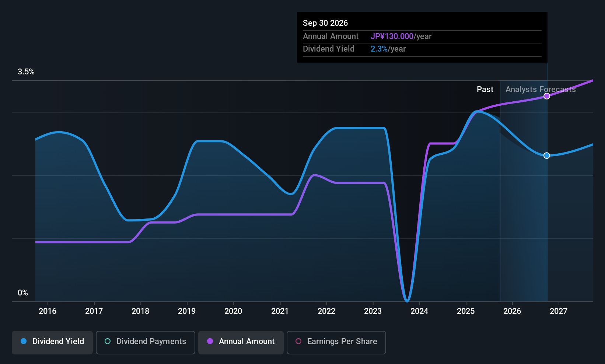Select the 2026 x-axis year label

click(x=512, y=311)
